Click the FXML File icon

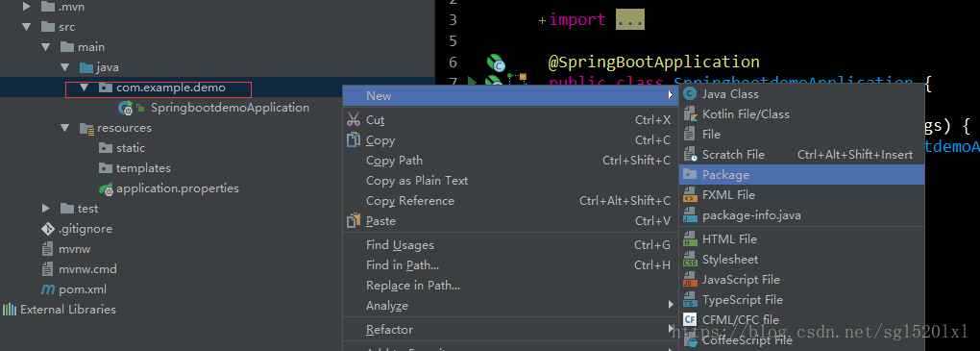690,194
